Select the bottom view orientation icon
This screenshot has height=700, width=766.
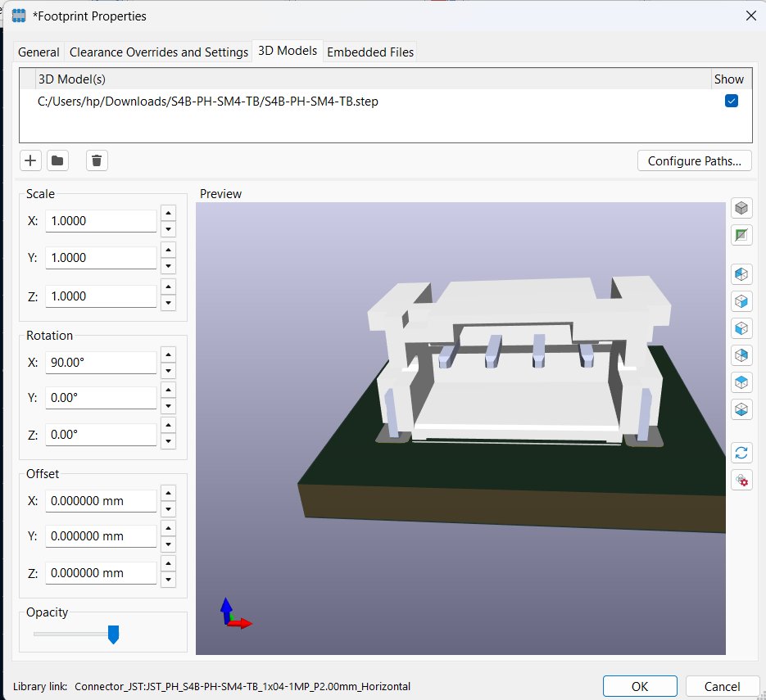741,409
